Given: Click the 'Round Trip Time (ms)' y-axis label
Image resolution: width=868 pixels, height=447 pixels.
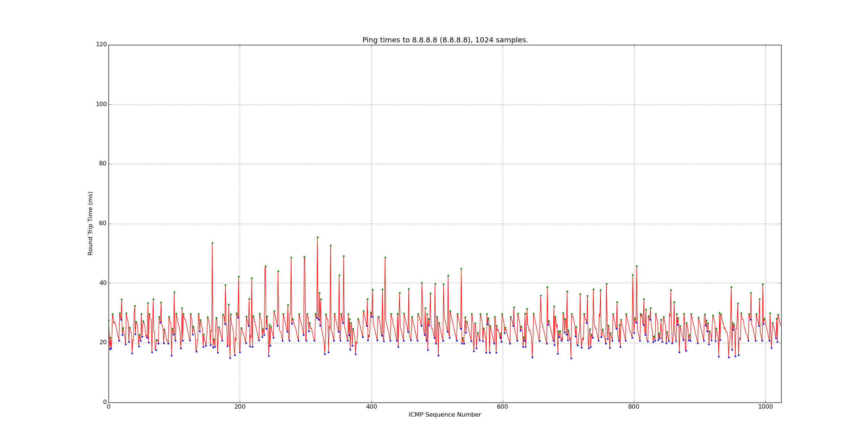Looking at the screenshot, I should [x=90, y=223].
